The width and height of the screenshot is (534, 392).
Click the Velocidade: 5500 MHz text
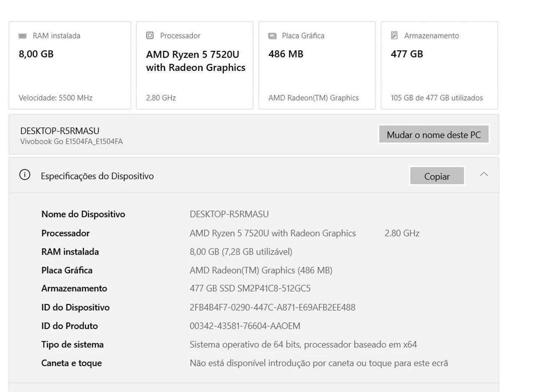pyautogui.click(x=55, y=98)
